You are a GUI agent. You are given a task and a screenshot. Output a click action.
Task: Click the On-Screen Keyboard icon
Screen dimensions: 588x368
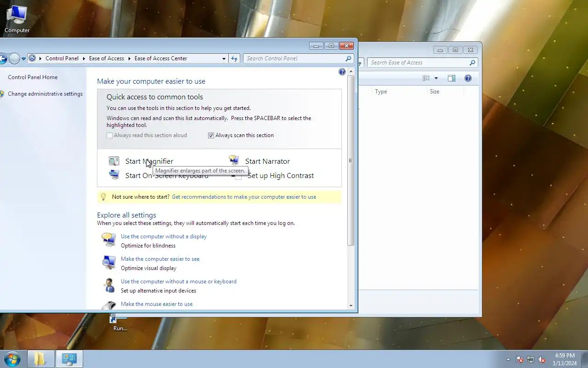click(x=114, y=175)
